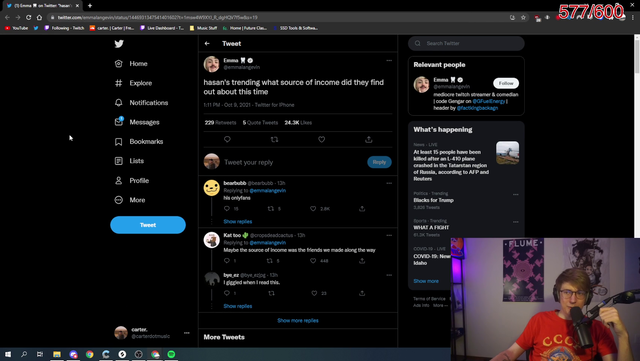The height and width of the screenshot is (361, 640).
Task: Open Notifications
Action: (x=141, y=103)
